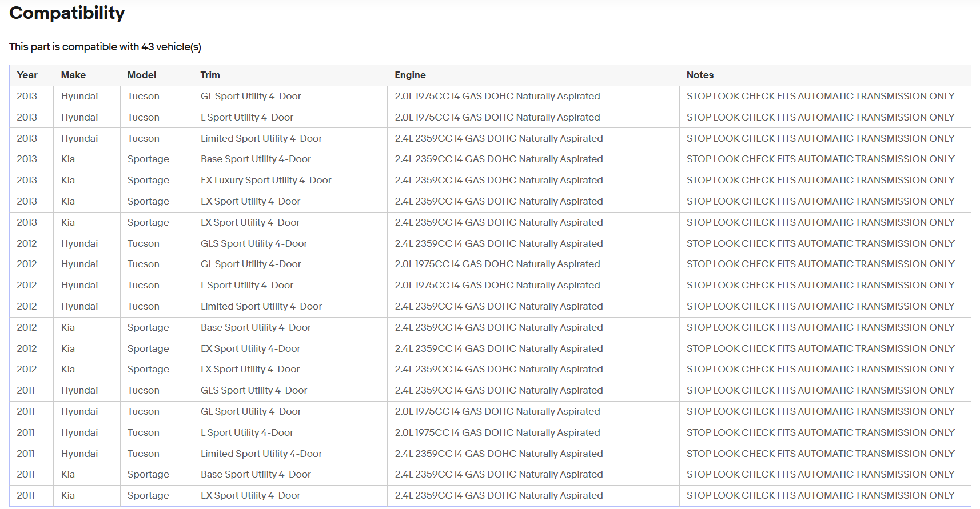Select 'EX Sport Utility 4-Door' in 2012 Sportage row
The image size is (980, 509).
[x=250, y=348]
